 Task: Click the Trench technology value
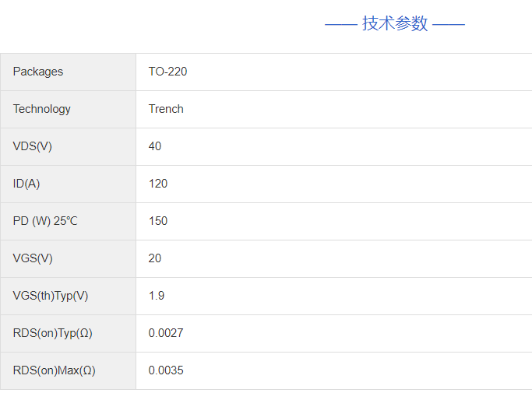click(166, 109)
